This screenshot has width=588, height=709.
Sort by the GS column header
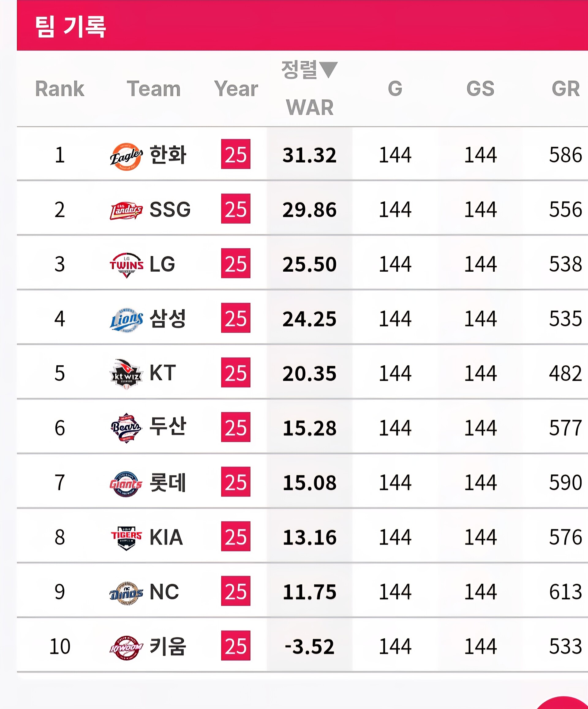pos(480,89)
